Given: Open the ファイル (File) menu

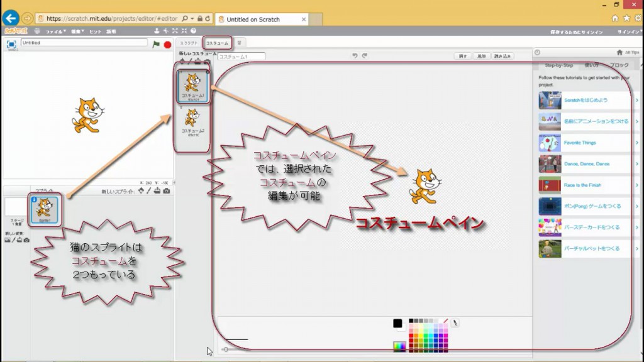Looking at the screenshot, I should coord(55,31).
